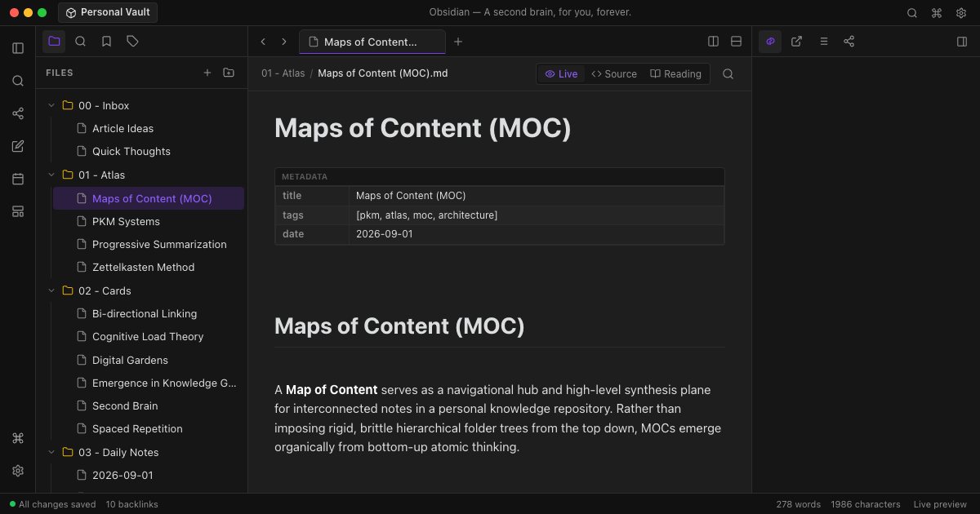Toggle the right sidebar panel icon

[962, 42]
